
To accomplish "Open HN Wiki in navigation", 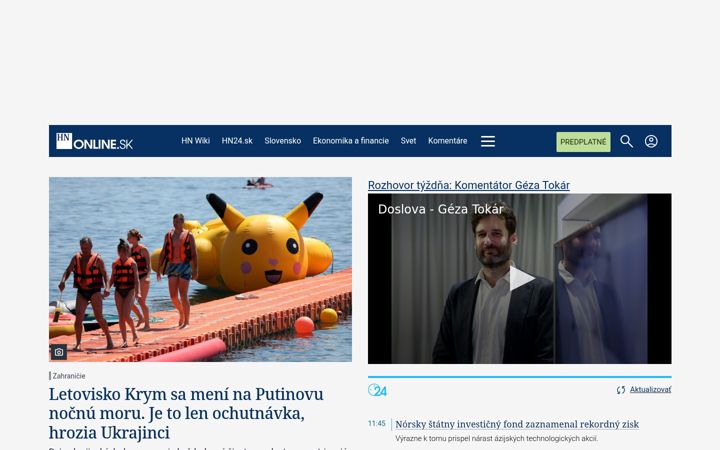I will (196, 141).
